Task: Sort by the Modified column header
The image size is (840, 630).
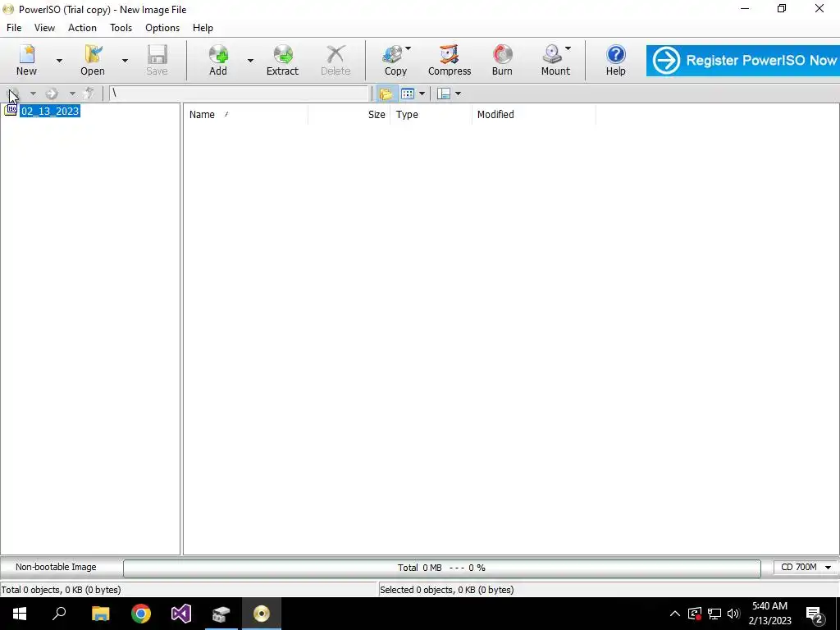Action: (x=533, y=115)
